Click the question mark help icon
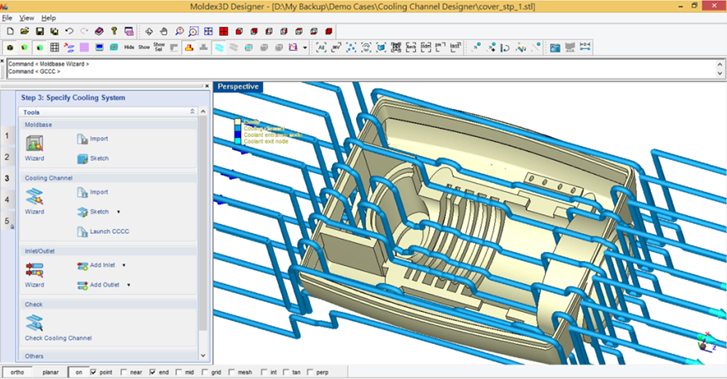Image resolution: width=727 pixels, height=379 pixels. pos(114,31)
